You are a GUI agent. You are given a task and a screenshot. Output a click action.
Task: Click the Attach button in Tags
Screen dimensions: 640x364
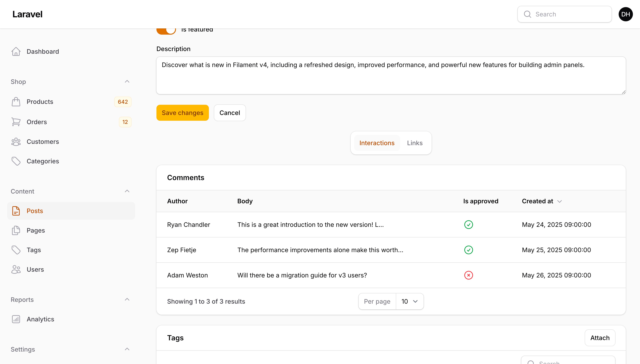pyautogui.click(x=600, y=338)
